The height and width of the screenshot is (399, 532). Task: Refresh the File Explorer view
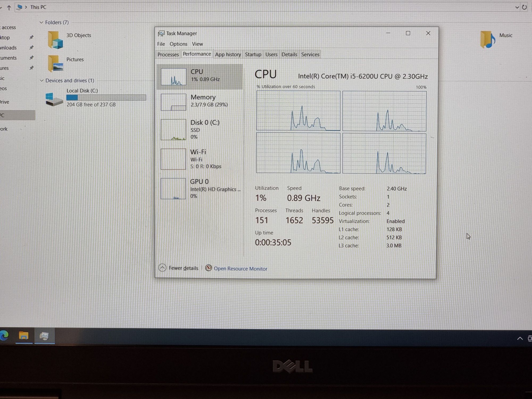pos(524,7)
